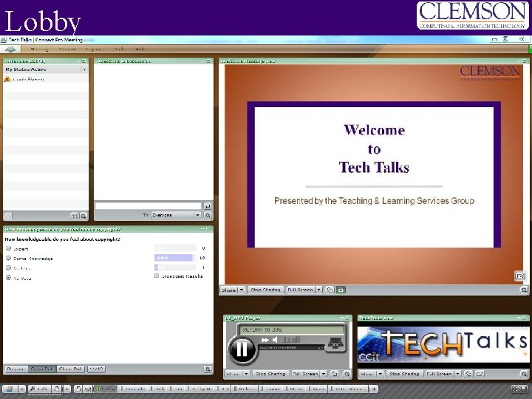Expand Full Screen dropdown in Welcome pod
Viewport: 532px width, 399px height.
click(319, 290)
